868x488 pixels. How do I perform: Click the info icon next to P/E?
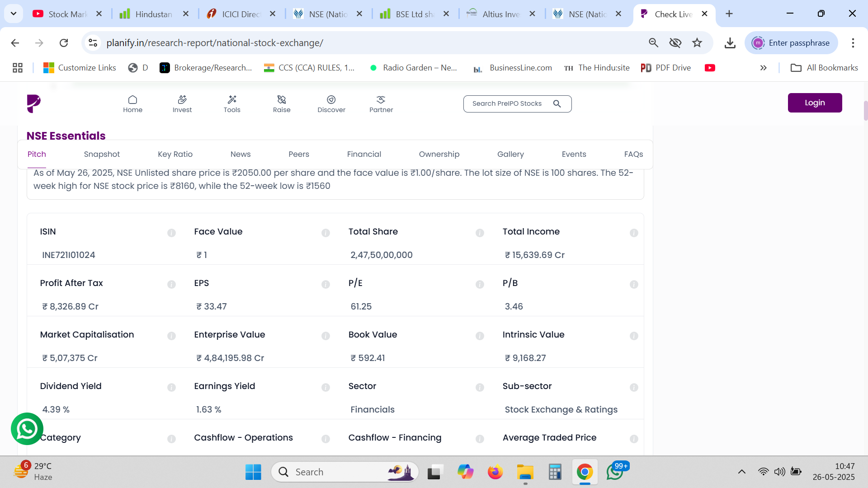(480, 284)
